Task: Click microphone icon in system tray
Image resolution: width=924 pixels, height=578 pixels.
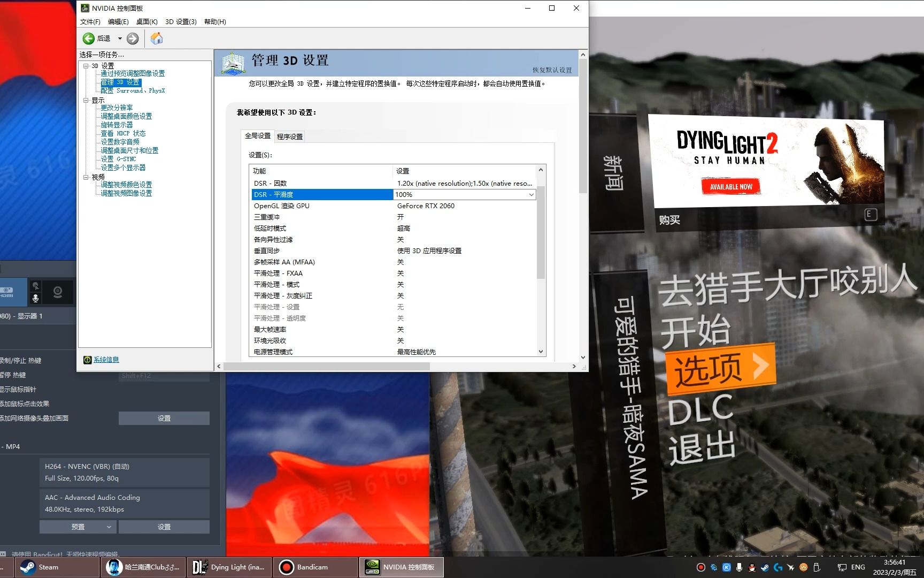Action: (x=739, y=567)
